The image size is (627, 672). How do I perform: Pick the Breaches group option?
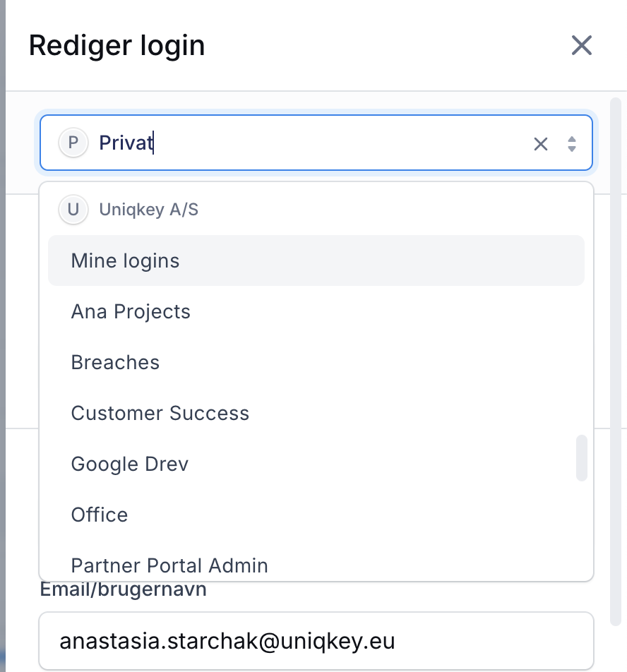(316, 363)
